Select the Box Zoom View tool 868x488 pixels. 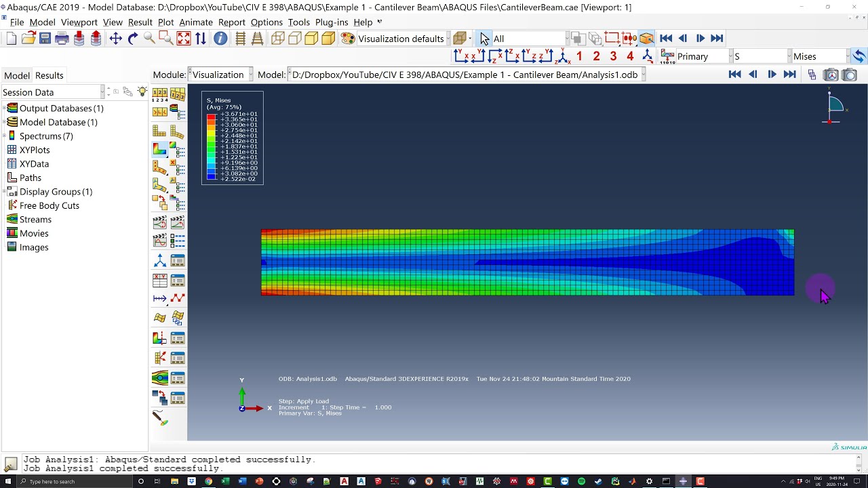[166, 39]
